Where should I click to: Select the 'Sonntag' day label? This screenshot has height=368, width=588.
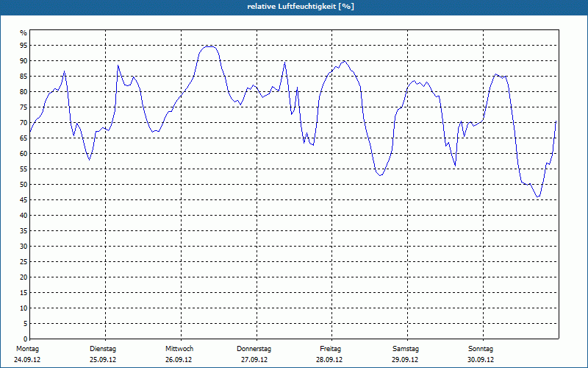[x=481, y=349]
